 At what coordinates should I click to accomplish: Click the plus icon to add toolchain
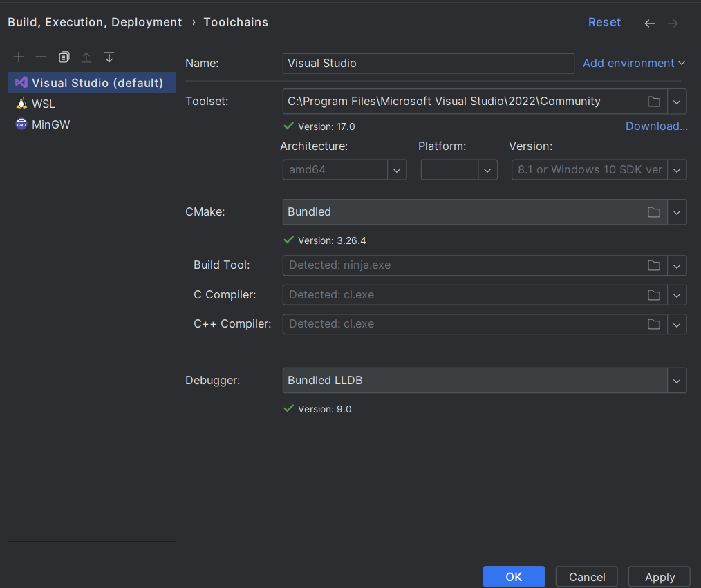(19, 57)
